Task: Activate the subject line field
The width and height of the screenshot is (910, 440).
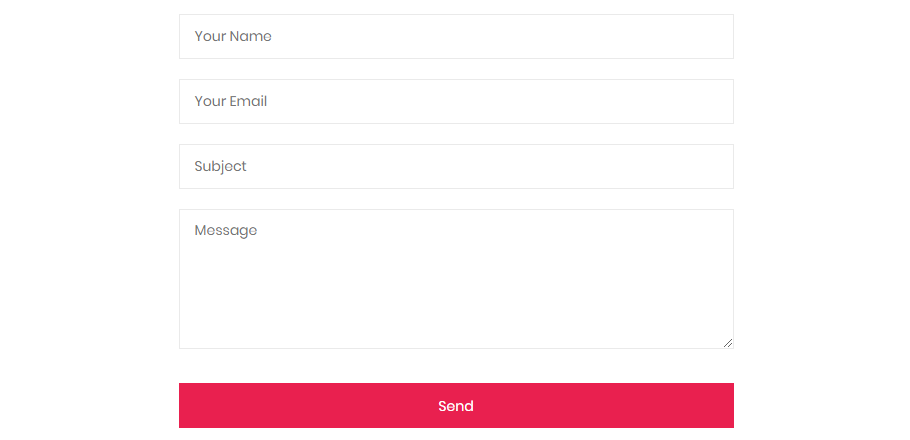Action: coord(456,166)
